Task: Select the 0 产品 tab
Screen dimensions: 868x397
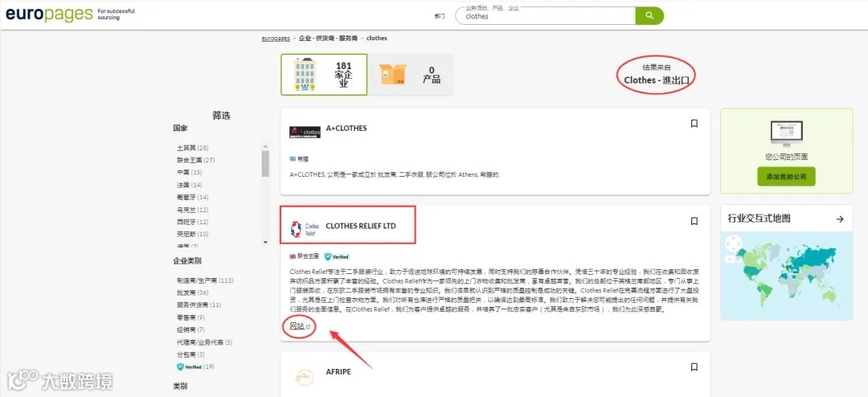Action: point(411,75)
